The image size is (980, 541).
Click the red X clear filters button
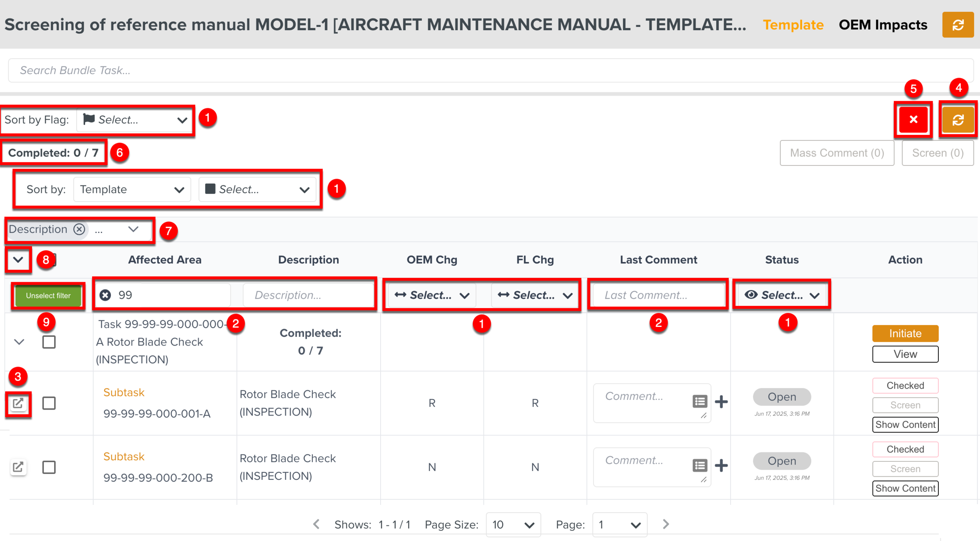click(x=913, y=120)
